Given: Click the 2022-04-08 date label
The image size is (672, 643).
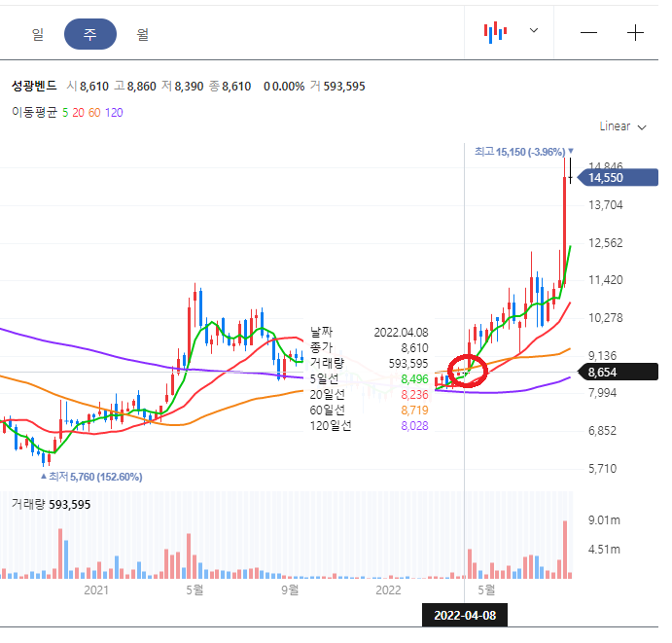Looking at the screenshot, I should [465, 615].
